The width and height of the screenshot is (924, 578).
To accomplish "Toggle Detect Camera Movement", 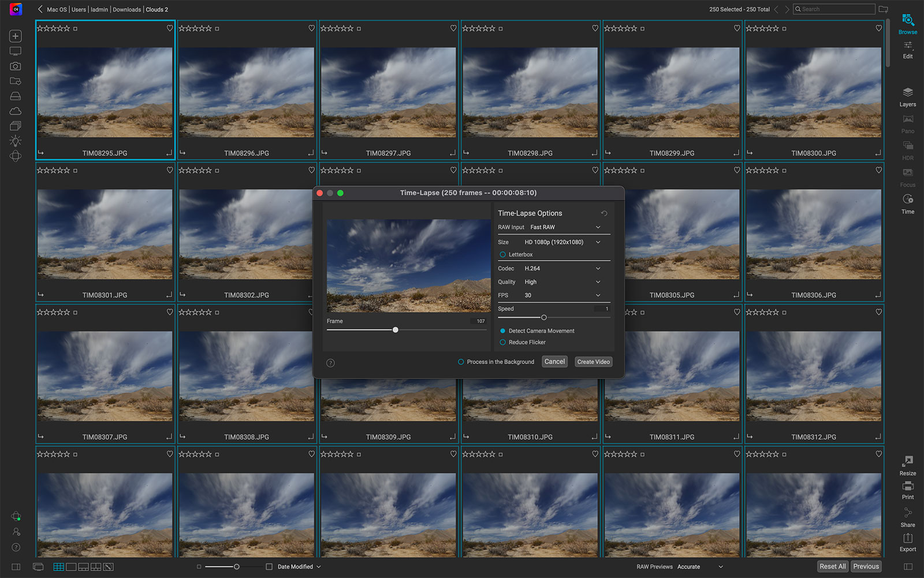I will [502, 331].
